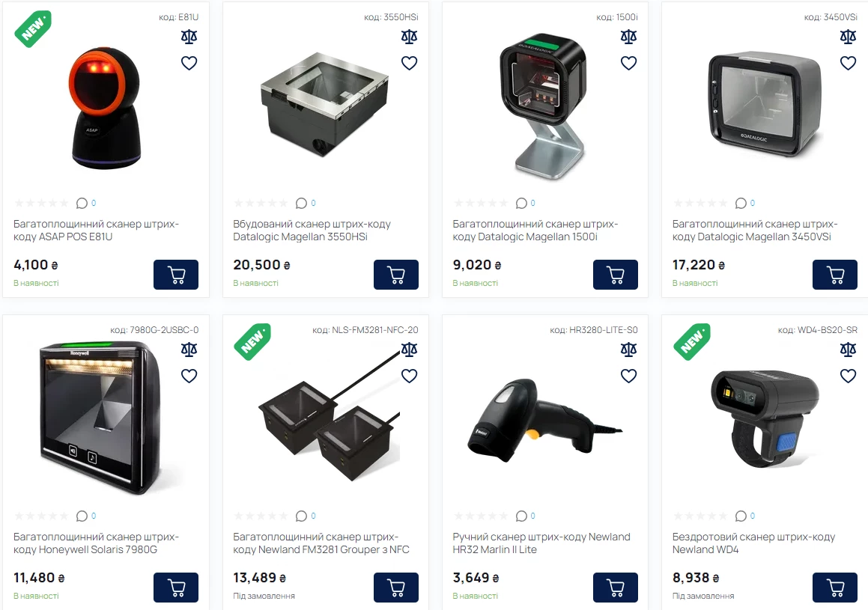The height and width of the screenshot is (610, 868).
Task: Add Datalogic Magellan 1500i to compare list
Action: click(628, 37)
